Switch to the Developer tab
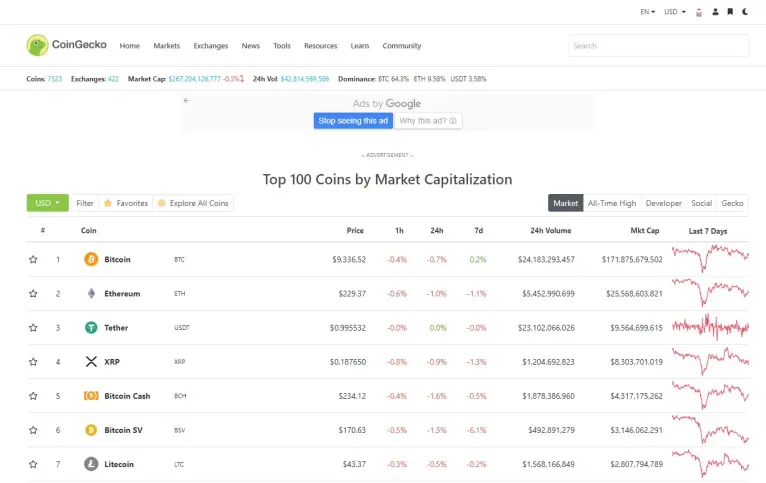The image size is (766, 483). coord(663,203)
